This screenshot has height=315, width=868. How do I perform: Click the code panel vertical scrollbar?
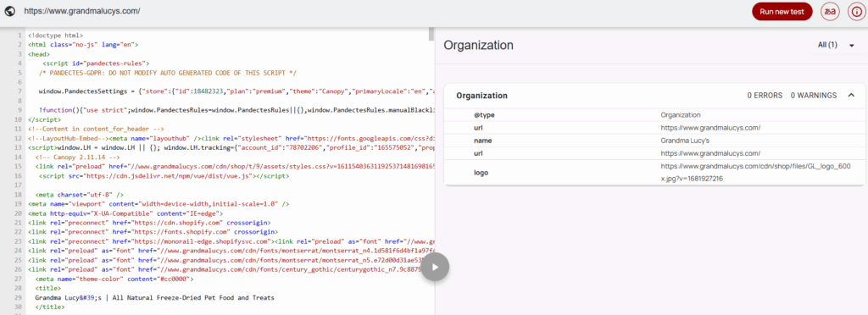click(431, 34)
